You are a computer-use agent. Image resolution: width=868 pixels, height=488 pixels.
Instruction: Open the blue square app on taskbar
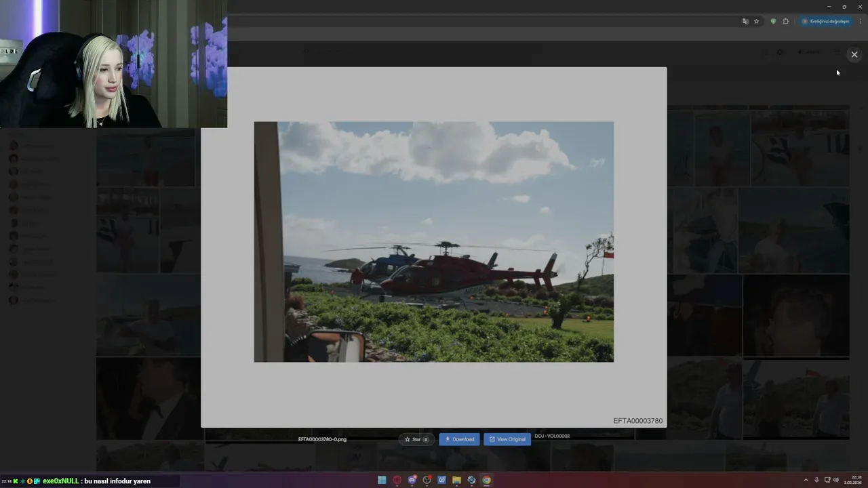tap(442, 480)
